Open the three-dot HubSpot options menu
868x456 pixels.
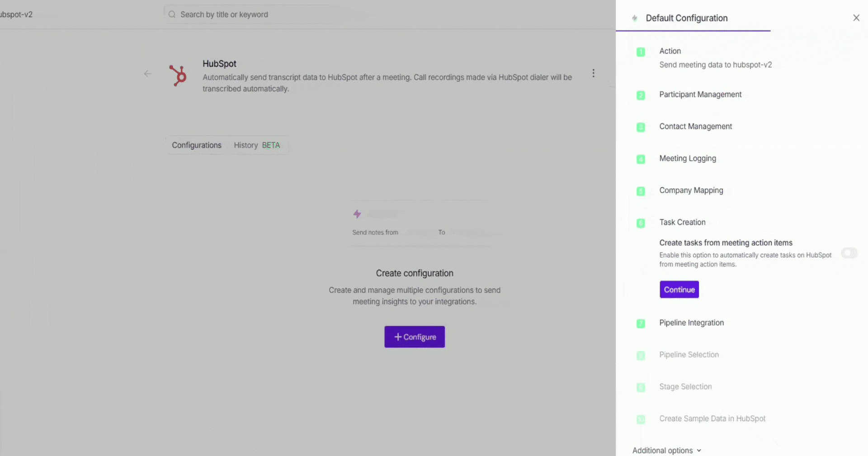[593, 73]
